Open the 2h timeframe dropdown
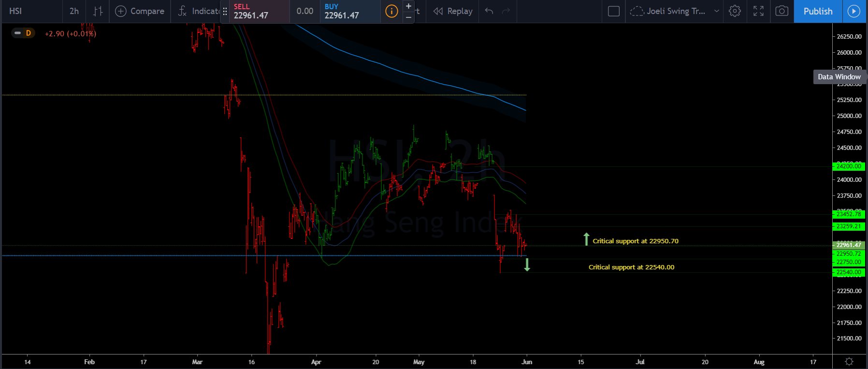Image resolution: width=868 pixels, height=369 pixels. 74,11
